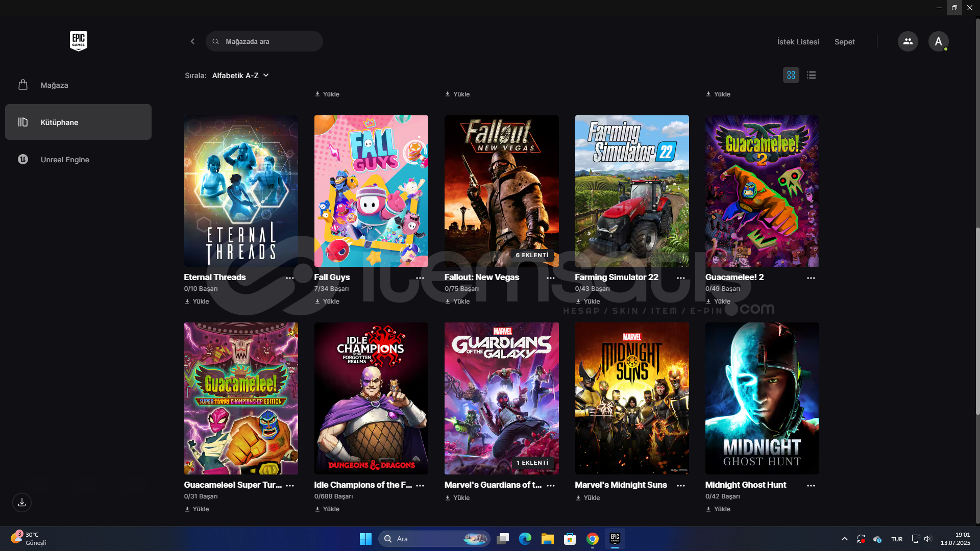Viewport: 980px width, 551px height.
Task: Open Task View on the taskbar
Action: pos(503,539)
